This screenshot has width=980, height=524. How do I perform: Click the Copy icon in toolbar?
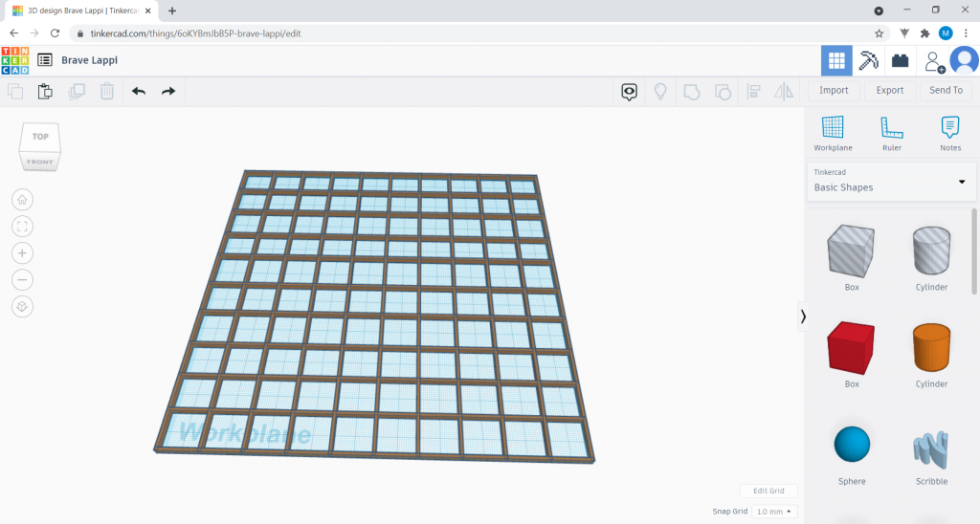coord(15,91)
